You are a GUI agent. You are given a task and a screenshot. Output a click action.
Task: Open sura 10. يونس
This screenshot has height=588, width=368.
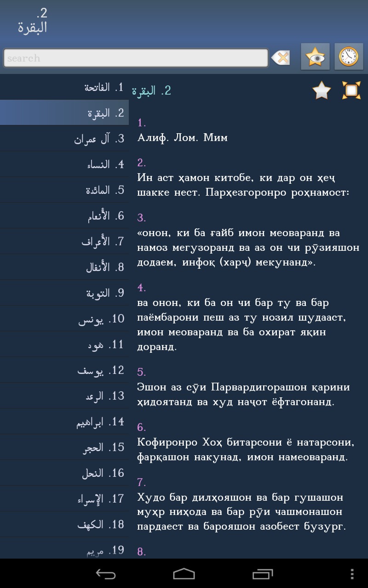point(64,318)
